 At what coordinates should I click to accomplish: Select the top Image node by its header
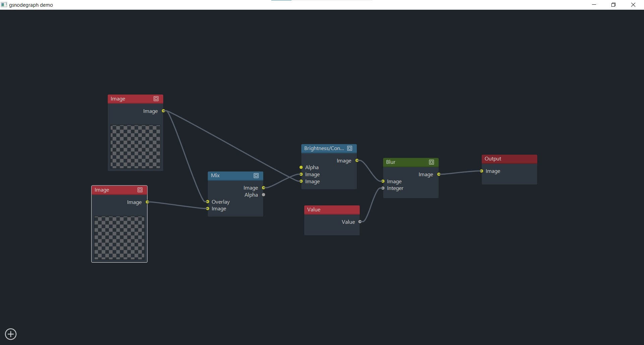[135, 99]
